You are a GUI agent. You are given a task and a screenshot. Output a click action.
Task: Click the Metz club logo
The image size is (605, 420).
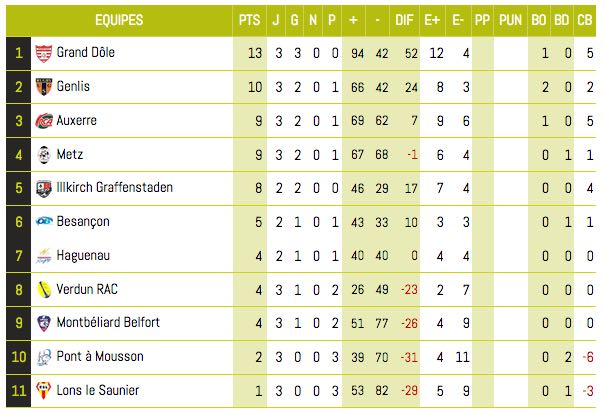click(x=44, y=155)
